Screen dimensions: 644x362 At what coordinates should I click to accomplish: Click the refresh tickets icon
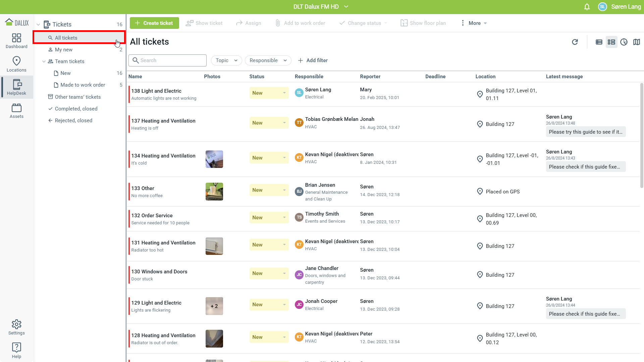(575, 42)
